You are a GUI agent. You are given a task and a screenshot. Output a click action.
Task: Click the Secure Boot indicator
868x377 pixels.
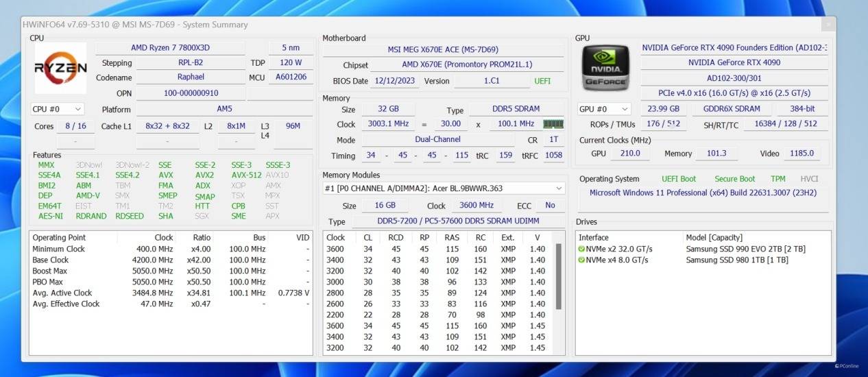pos(734,179)
